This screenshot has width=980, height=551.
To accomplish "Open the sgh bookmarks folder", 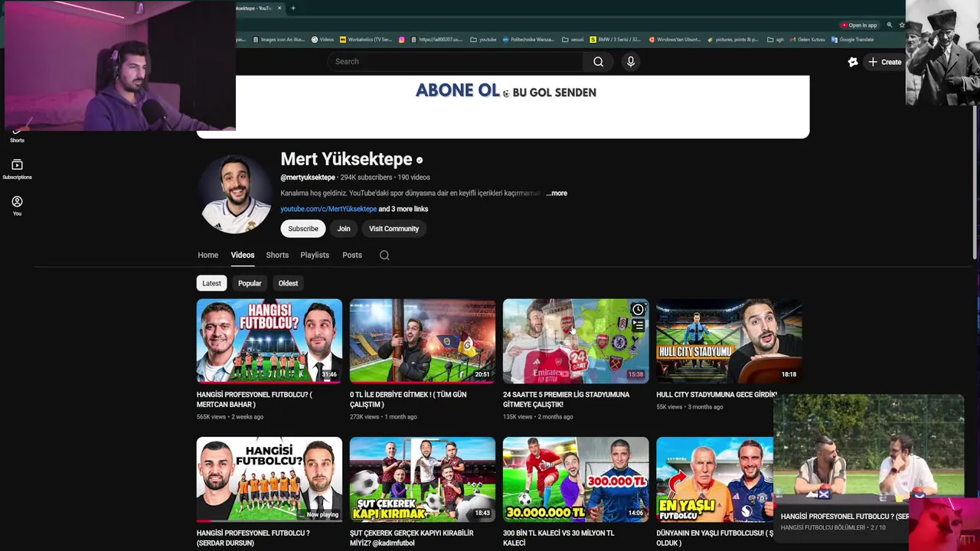I will pyautogui.click(x=775, y=40).
